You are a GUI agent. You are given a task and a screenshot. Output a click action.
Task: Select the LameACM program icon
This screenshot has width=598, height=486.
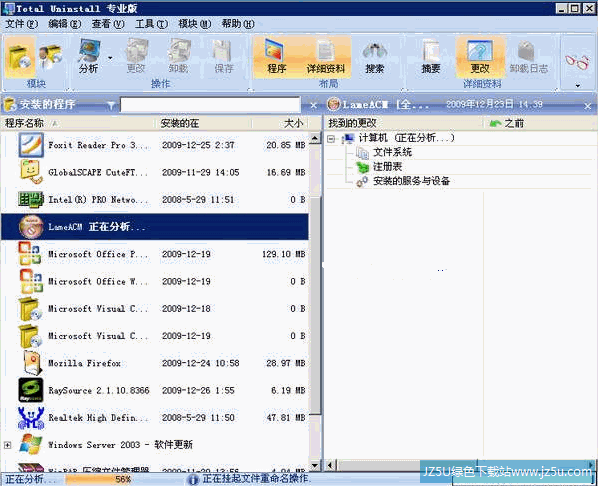(x=31, y=227)
